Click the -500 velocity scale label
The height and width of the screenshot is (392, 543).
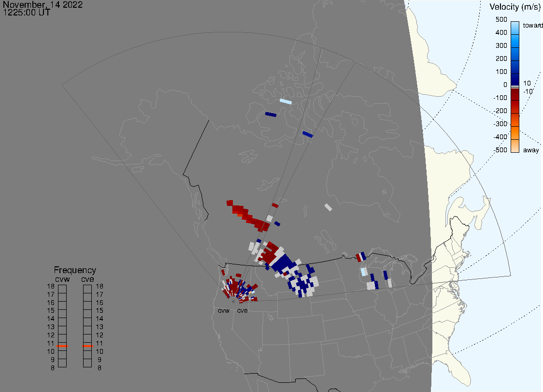coord(500,150)
